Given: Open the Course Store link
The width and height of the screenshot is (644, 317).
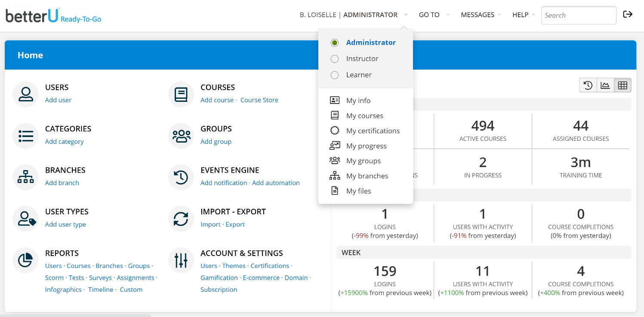Looking at the screenshot, I should point(259,100).
